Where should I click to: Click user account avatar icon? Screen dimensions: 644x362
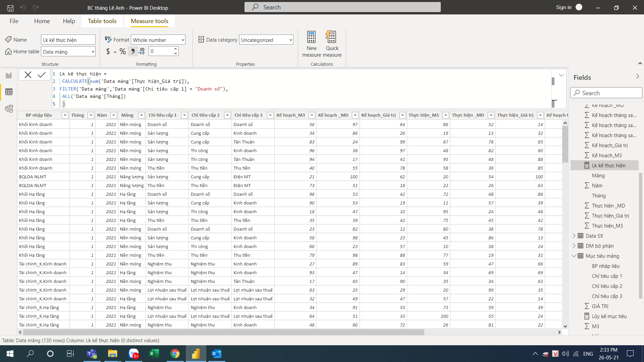(579, 7)
